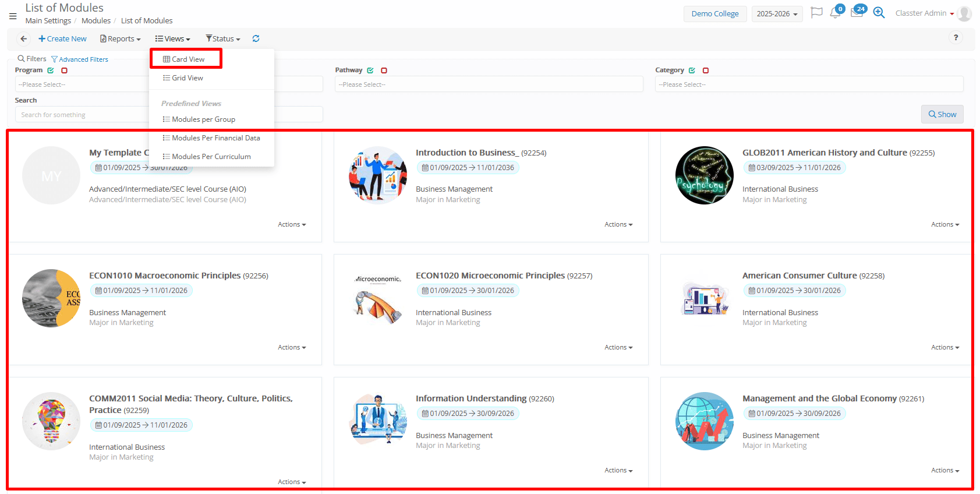Open the messages envelope icon
This screenshot has width=980, height=494.
click(857, 13)
